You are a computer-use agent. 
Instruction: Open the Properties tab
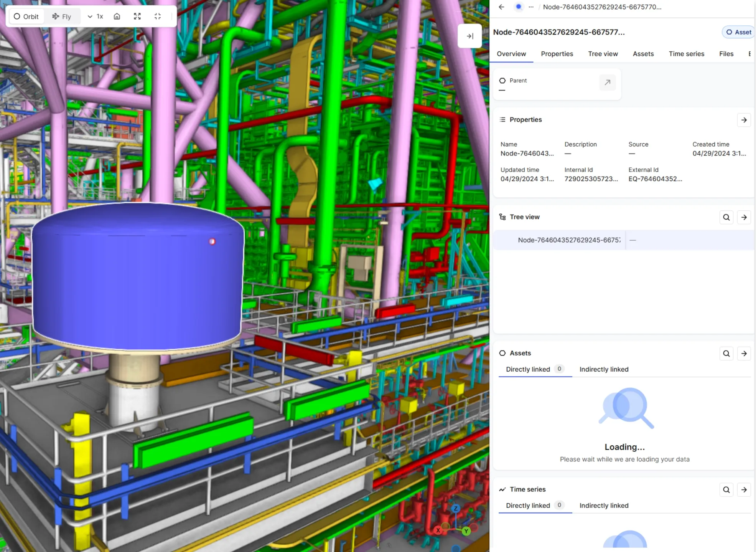coord(557,54)
